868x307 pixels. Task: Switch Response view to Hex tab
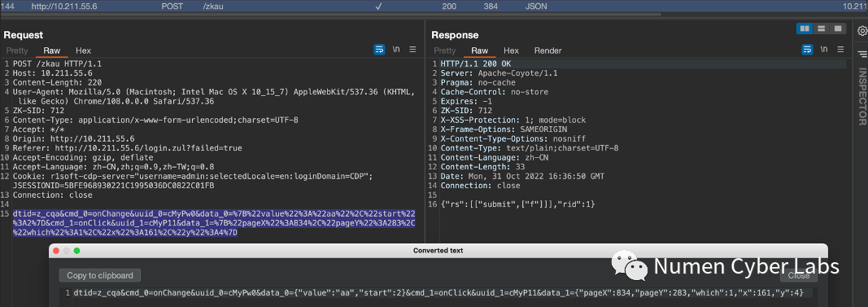click(x=512, y=50)
